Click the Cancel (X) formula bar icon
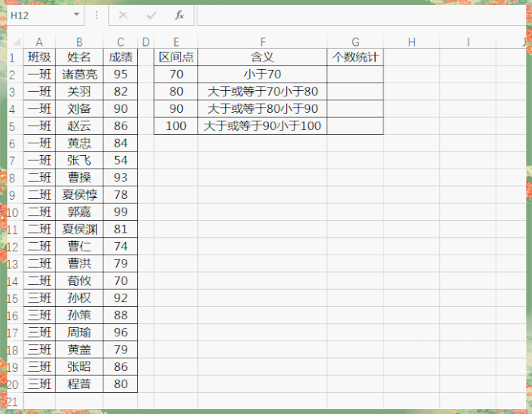 (x=123, y=15)
